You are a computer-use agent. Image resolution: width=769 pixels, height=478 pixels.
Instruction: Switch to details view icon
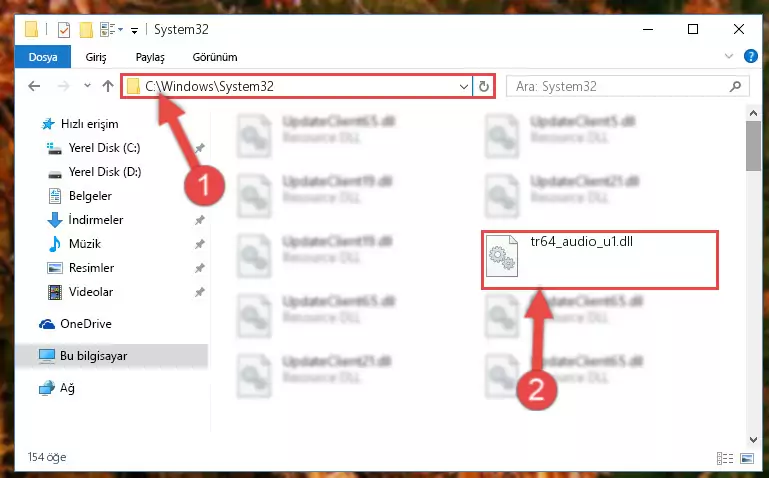pos(724,458)
